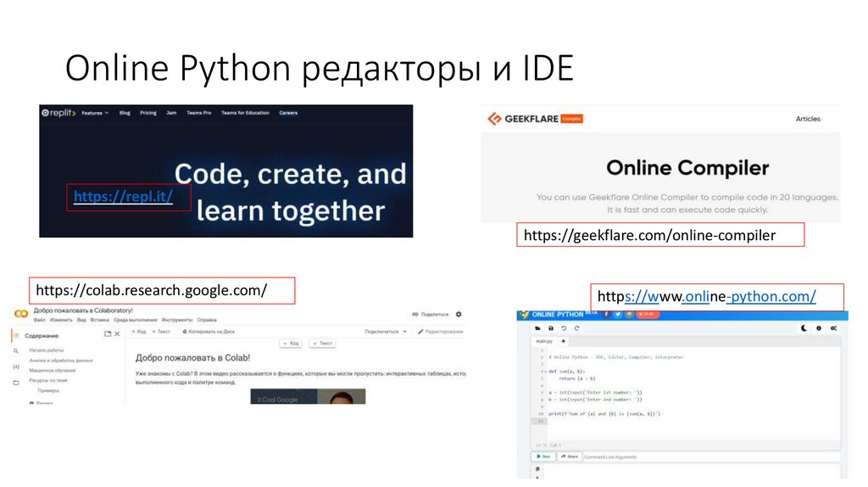Add a new file tab with plus

coord(563,342)
